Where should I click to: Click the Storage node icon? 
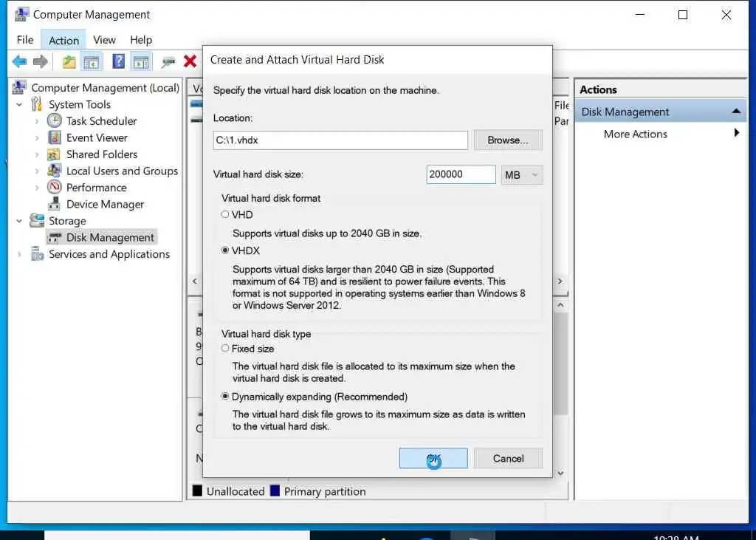pyautogui.click(x=37, y=221)
